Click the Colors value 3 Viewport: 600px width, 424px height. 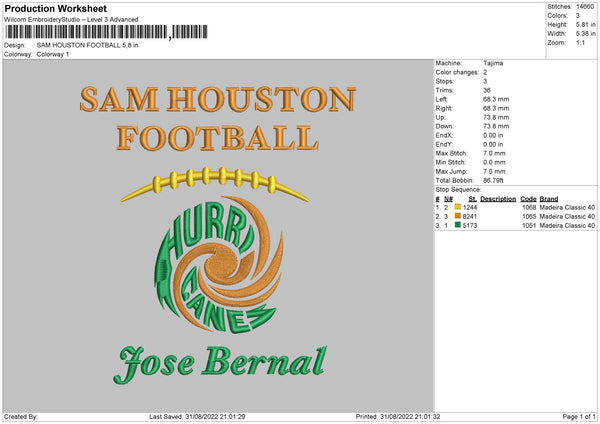[578, 16]
